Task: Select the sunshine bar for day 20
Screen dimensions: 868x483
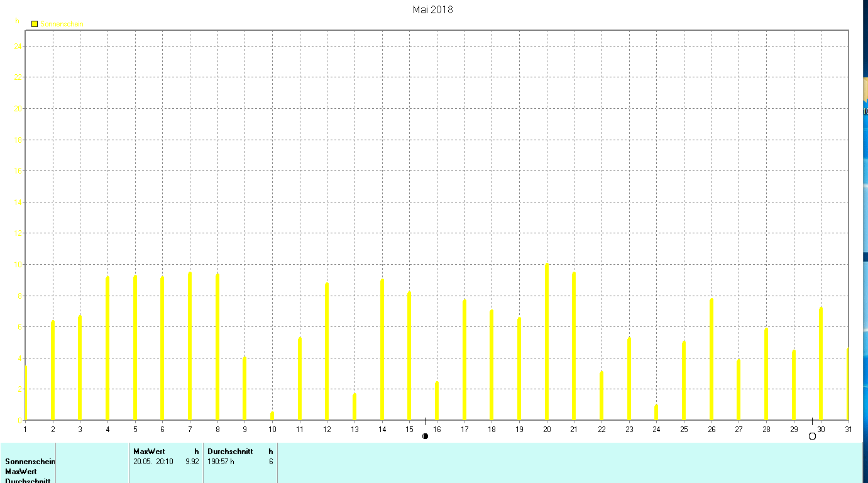Action: pyautogui.click(x=547, y=341)
